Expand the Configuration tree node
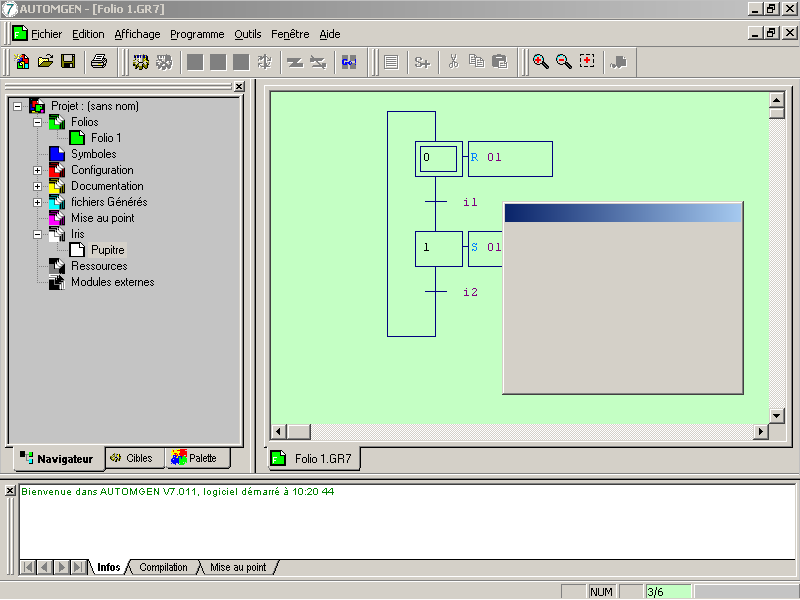800x600 pixels. [38, 170]
